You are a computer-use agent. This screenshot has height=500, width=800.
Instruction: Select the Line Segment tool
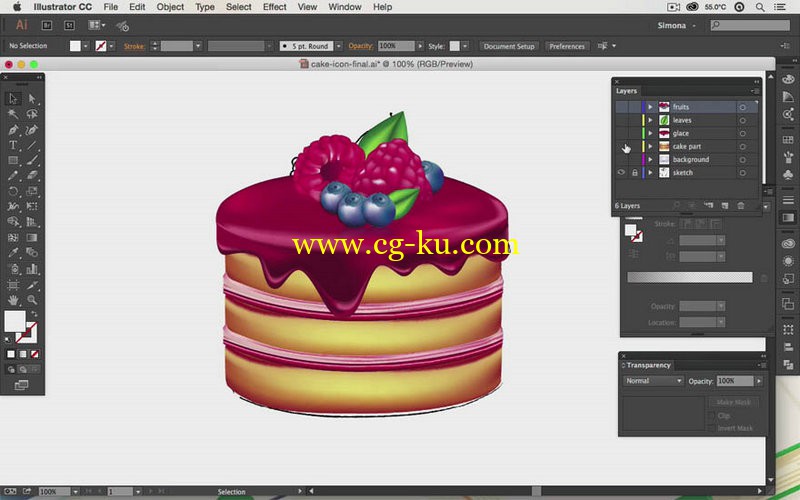coord(32,145)
